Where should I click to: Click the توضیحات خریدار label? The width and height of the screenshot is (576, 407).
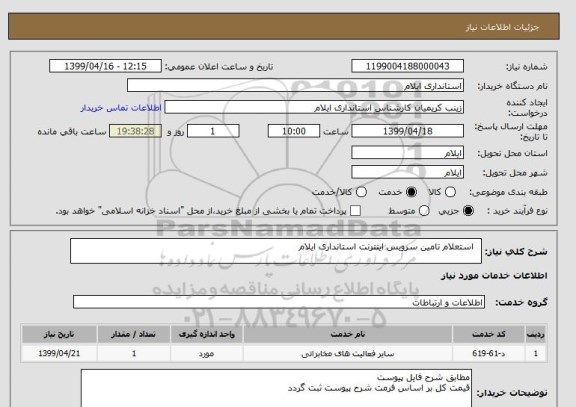[512, 393]
